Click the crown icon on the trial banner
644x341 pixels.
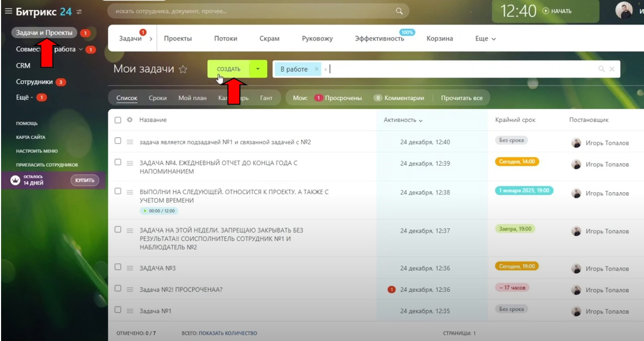[15, 181]
